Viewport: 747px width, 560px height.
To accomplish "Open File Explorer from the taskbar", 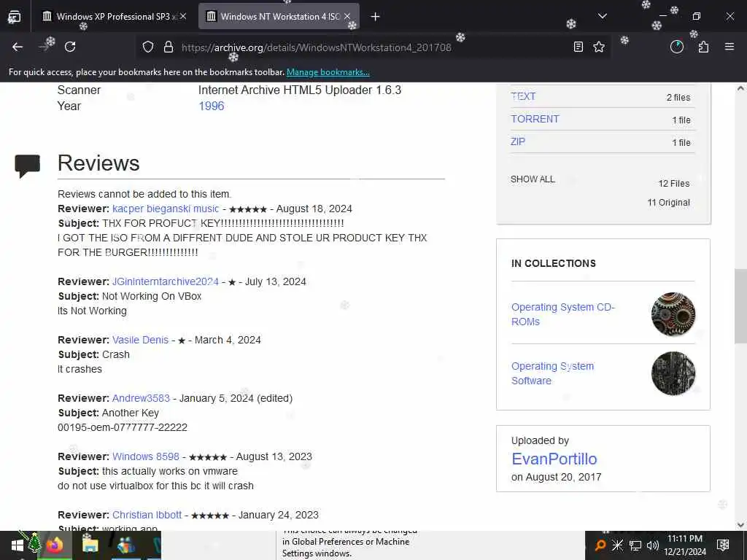I will click(x=90, y=545).
